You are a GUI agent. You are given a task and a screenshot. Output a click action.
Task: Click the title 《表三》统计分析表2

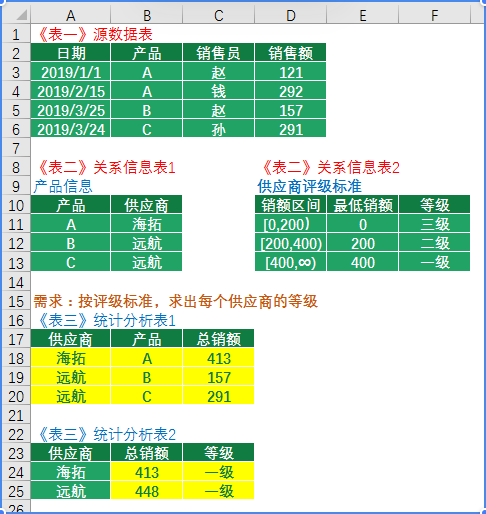pos(107,434)
